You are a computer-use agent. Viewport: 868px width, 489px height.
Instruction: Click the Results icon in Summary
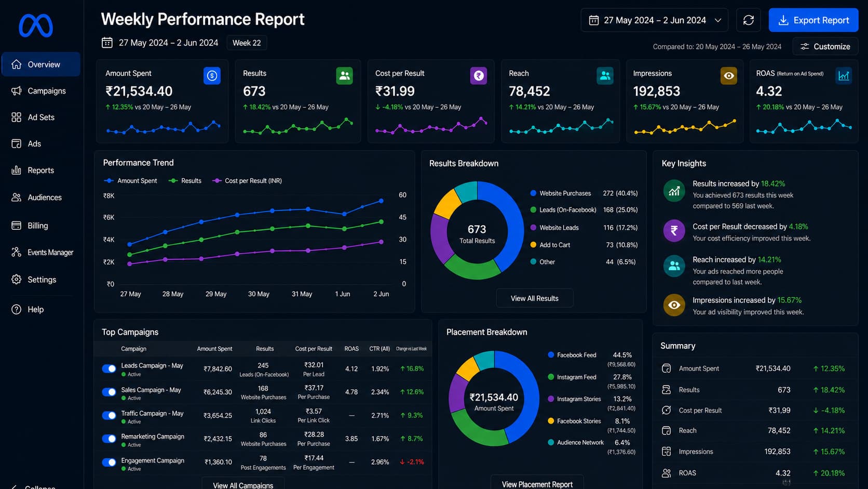(667, 390)
